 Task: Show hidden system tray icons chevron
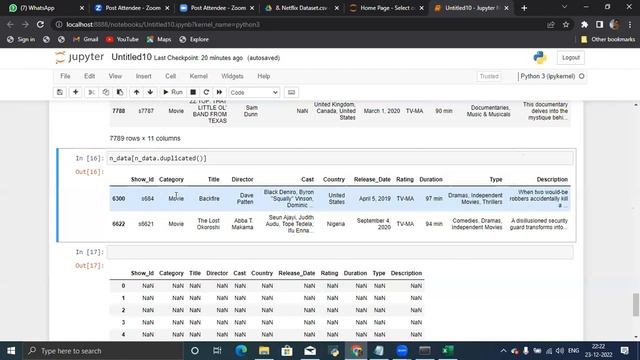tap(503, 351)
